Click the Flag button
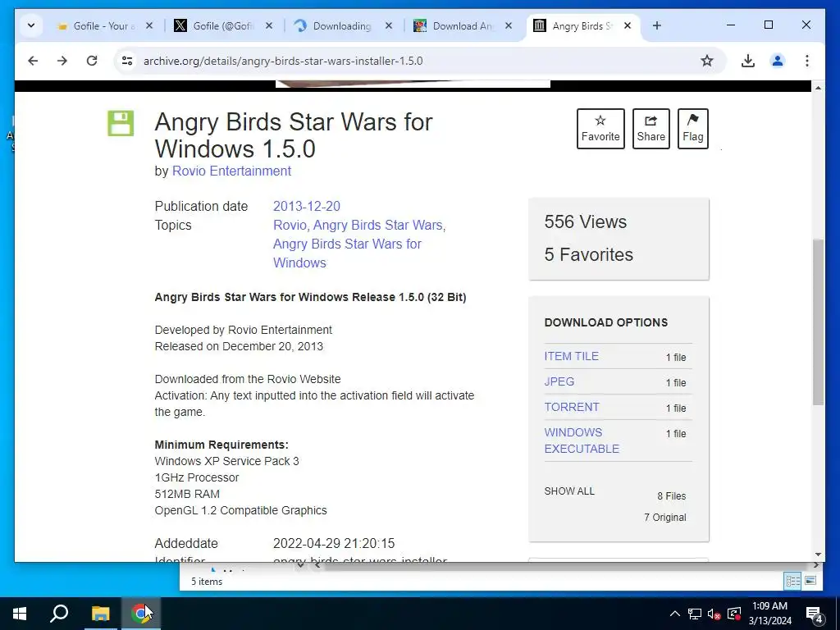The width and height of the screenshot is (840, 630). click(692, 129)
